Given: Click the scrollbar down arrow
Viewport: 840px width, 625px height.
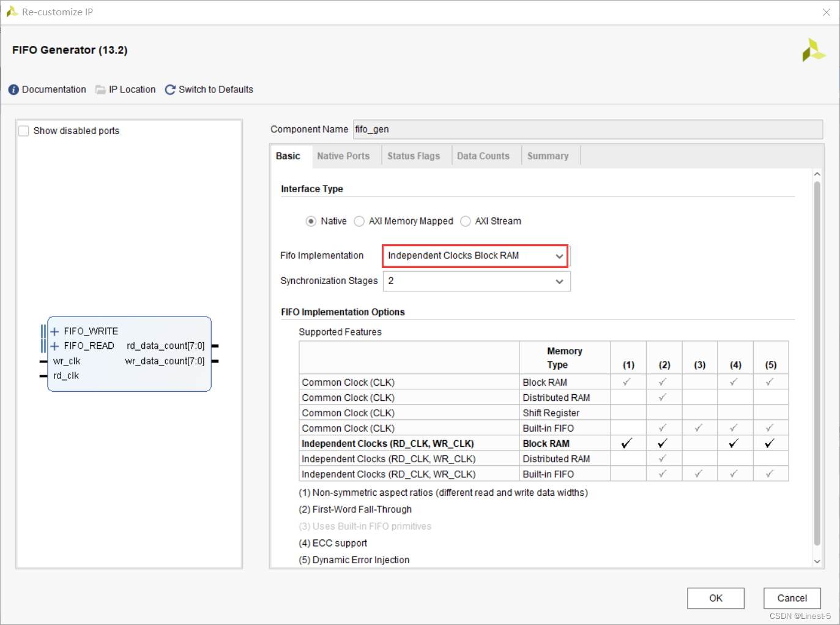Looking at the screenshot, I should tap(817, 561).
